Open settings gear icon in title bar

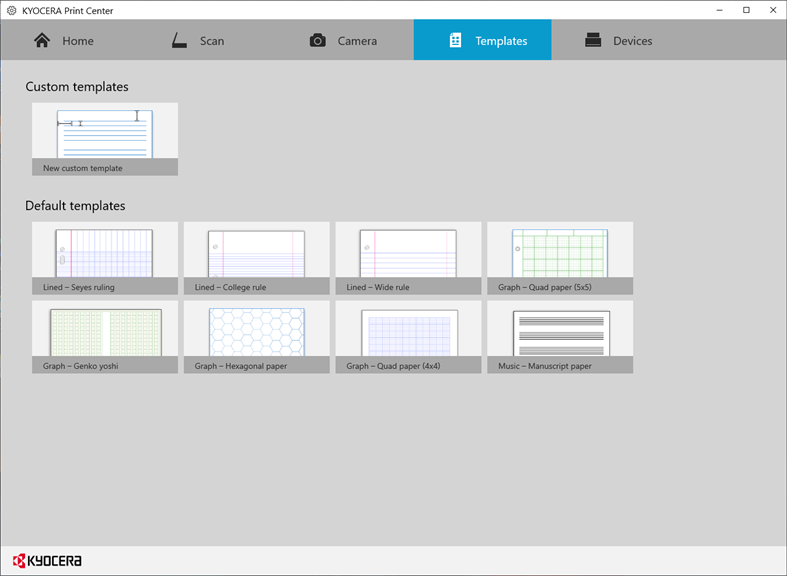coord(12,11)
